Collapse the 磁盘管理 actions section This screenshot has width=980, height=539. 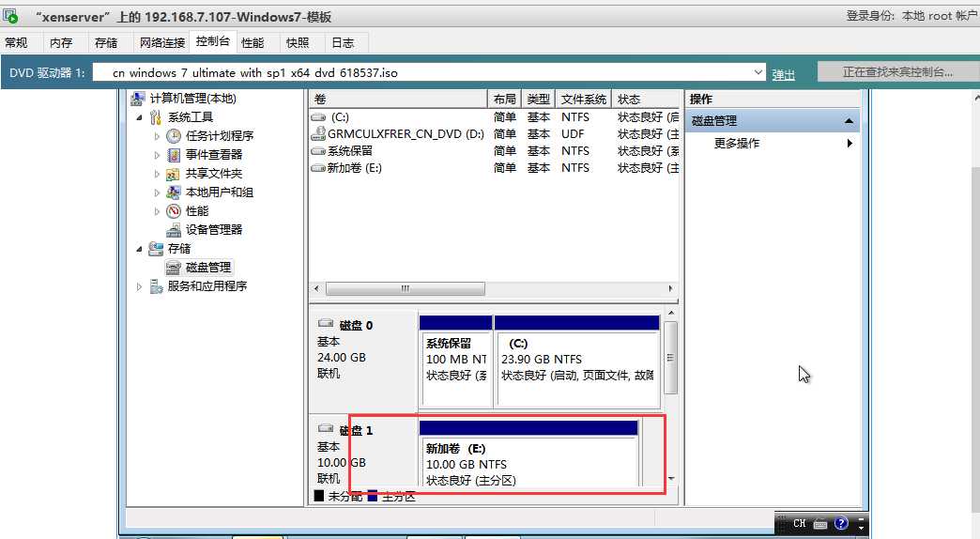[x=849, y=121]
